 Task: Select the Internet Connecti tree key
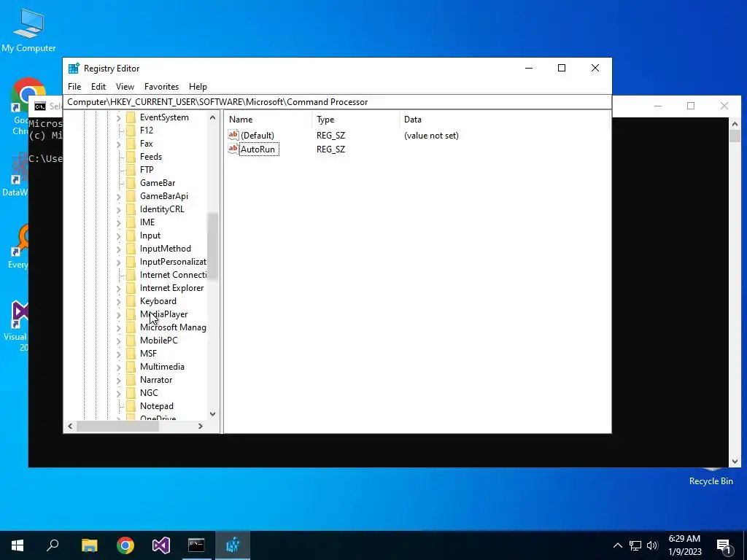click(173, 275)
